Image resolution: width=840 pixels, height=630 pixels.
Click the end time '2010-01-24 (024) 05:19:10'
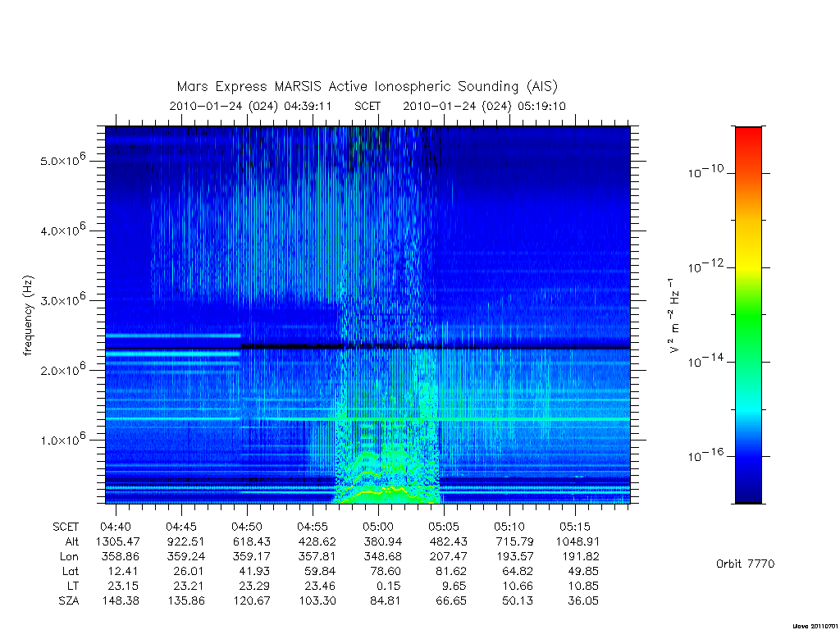pyautogui.click(x=484, y=106)
